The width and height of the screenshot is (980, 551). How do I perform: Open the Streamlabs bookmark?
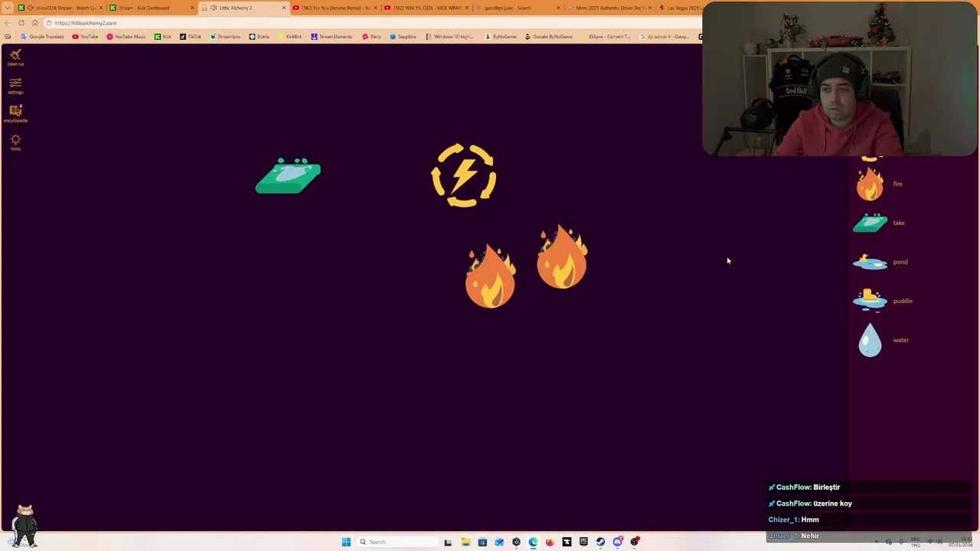pyautogui.click(x=225, y=37)
